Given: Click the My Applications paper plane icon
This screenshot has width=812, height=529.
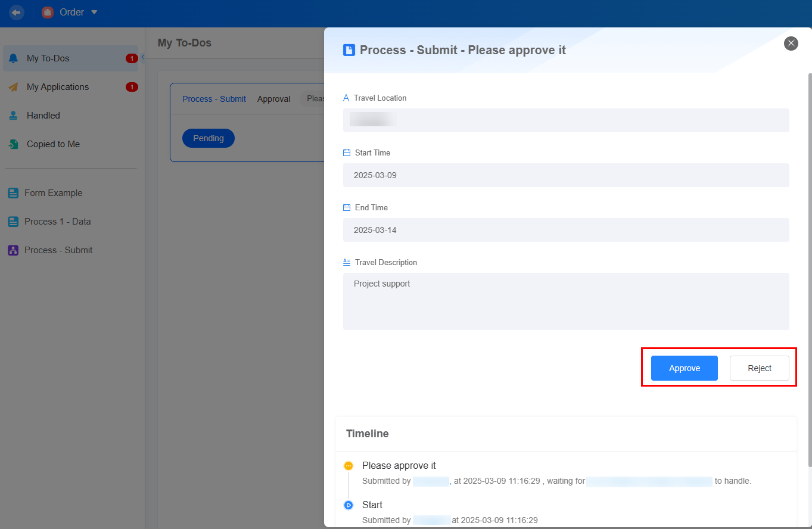Looking at the screenshot, I should coord(13,87).
